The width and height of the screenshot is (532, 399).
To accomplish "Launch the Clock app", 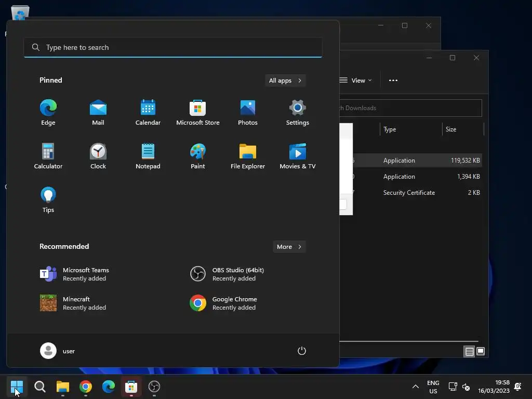I will (x=98, y=156).
